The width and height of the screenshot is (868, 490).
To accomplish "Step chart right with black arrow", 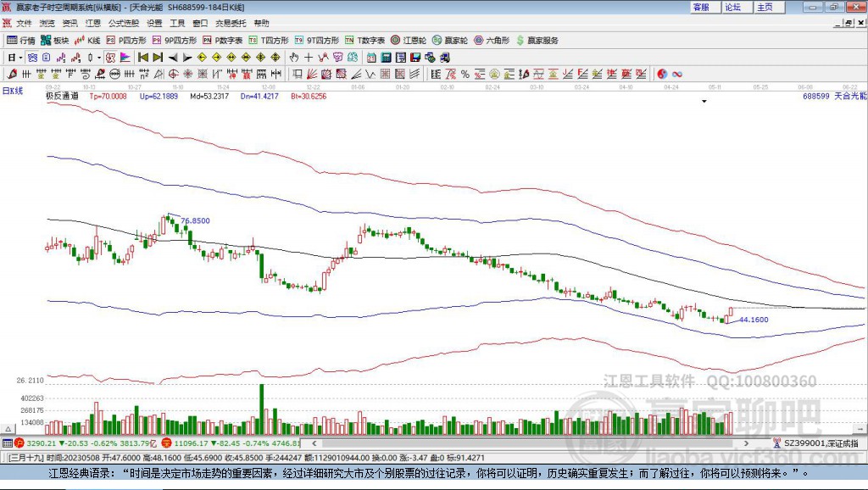I will [x=187, y=58].
